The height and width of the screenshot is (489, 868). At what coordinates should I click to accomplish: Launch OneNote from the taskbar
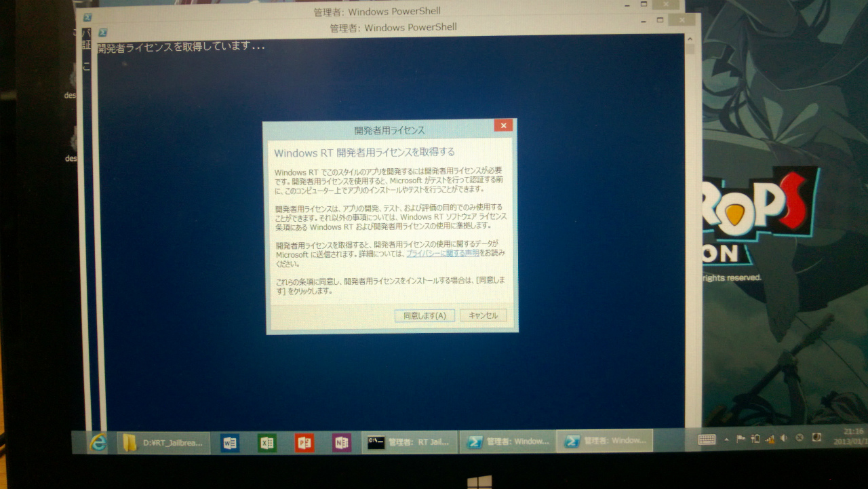coord(341,443)
